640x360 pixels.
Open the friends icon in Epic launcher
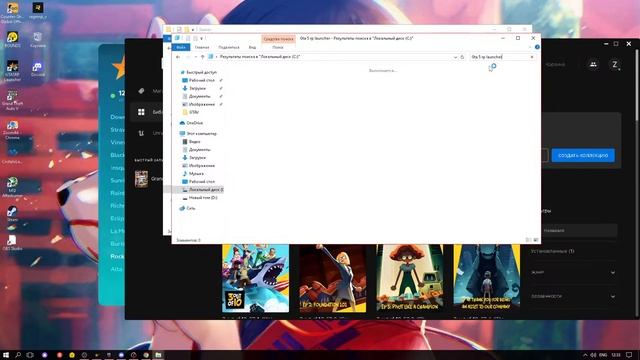593,64
